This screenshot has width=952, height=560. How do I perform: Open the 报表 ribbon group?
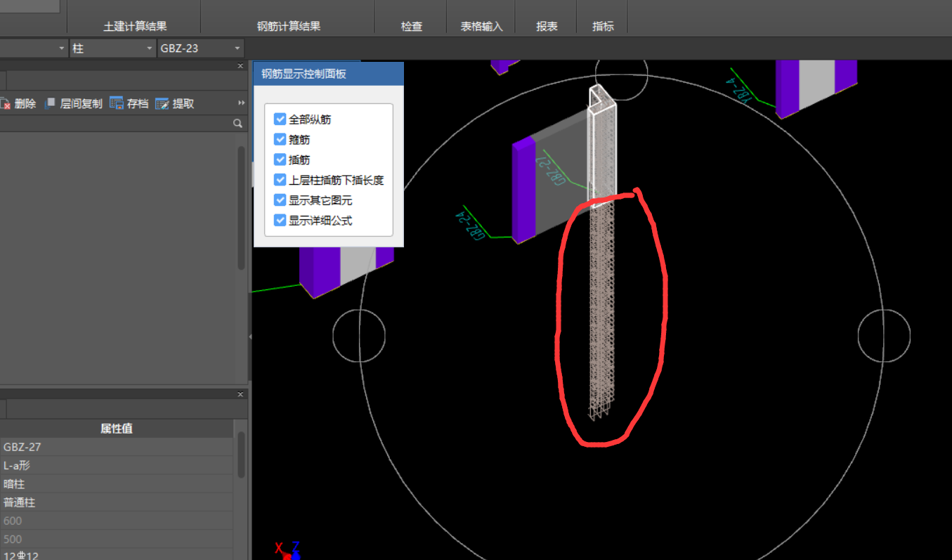(x=547, y=26)
